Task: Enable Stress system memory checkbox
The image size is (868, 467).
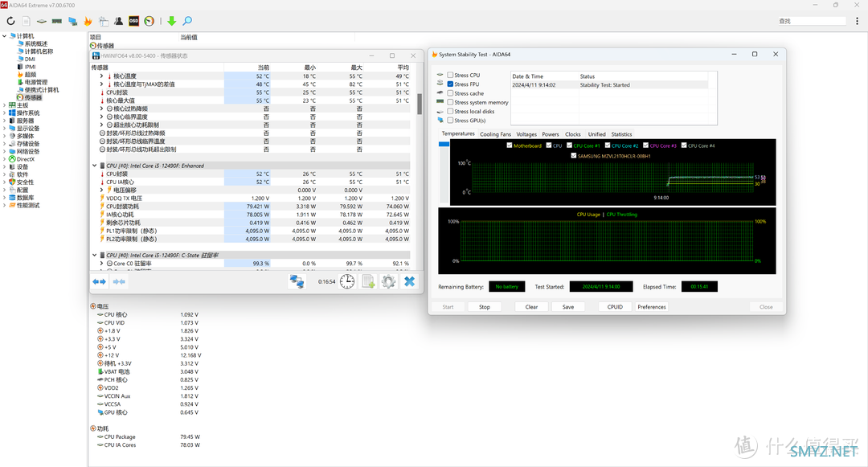Action: click(x=451, y=102)
